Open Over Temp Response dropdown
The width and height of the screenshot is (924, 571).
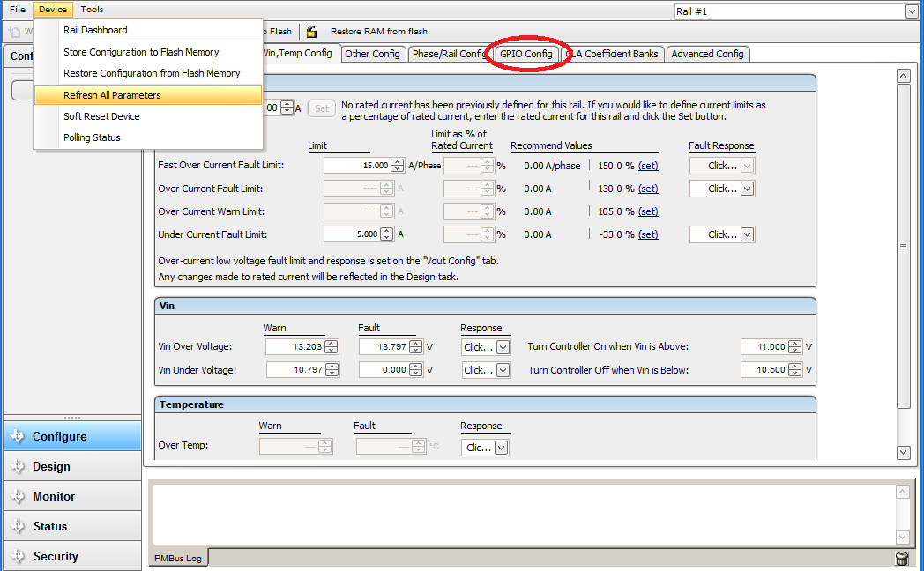[501, 448]
